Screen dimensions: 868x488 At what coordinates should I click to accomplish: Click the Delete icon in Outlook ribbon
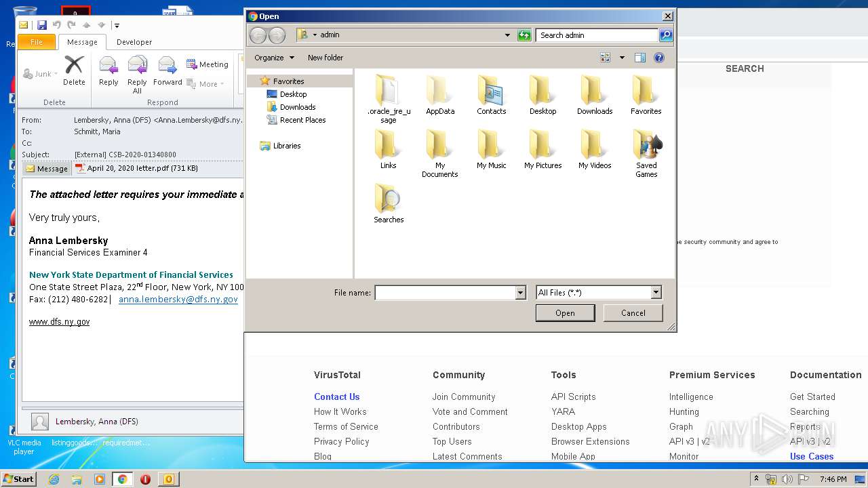point(74,70)
